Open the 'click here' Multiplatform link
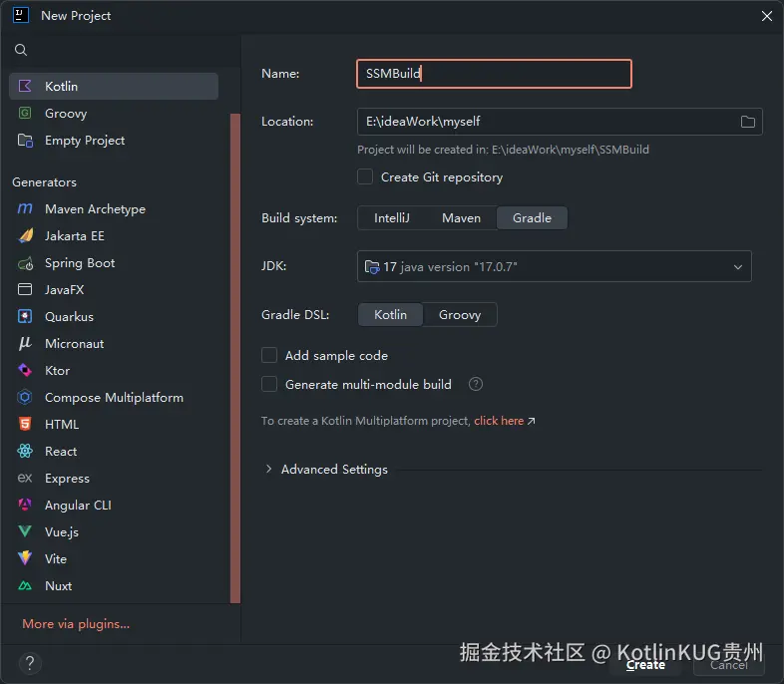 499,421
